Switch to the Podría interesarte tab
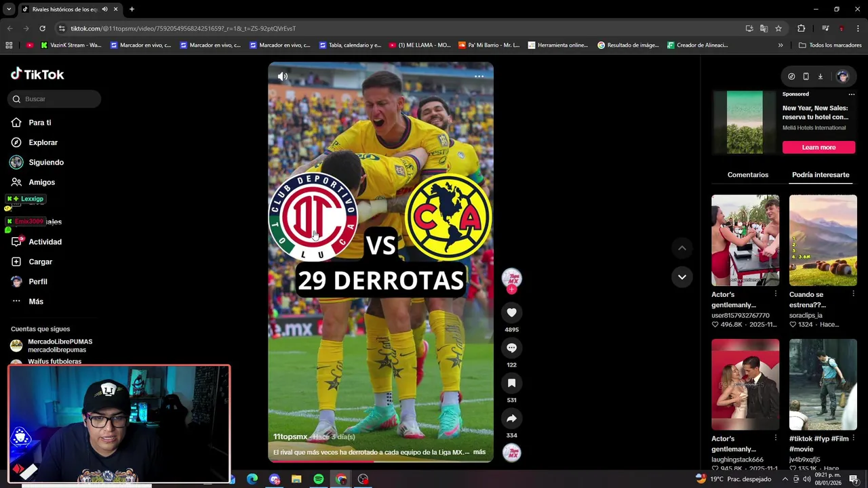The width and height of the screenshot is (868, 488). (x=821, y=175)
